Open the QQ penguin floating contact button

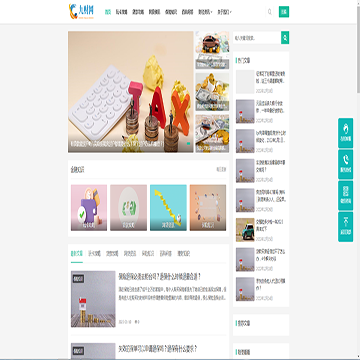click(346, 133)
